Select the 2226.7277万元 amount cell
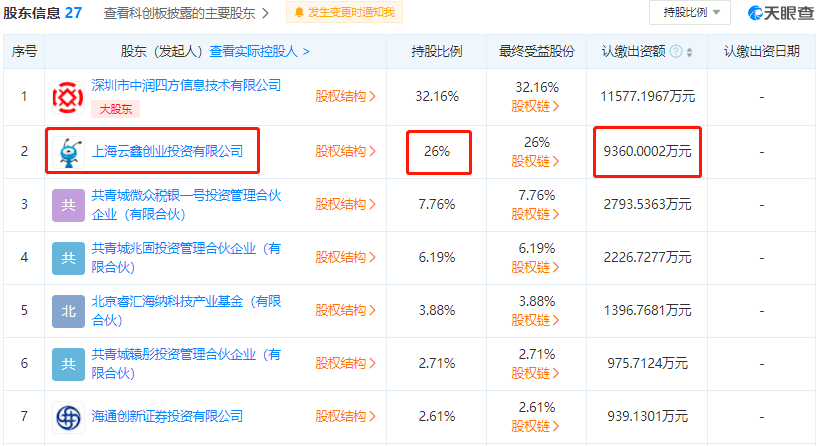The height and width of the screenshot is (446, 818). [647, 258]
